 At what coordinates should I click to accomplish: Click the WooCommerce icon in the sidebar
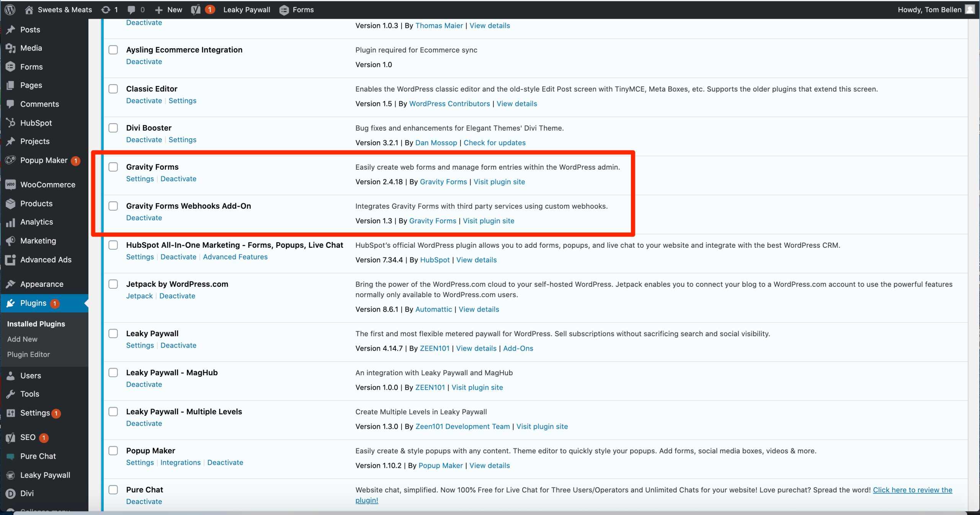11,185
